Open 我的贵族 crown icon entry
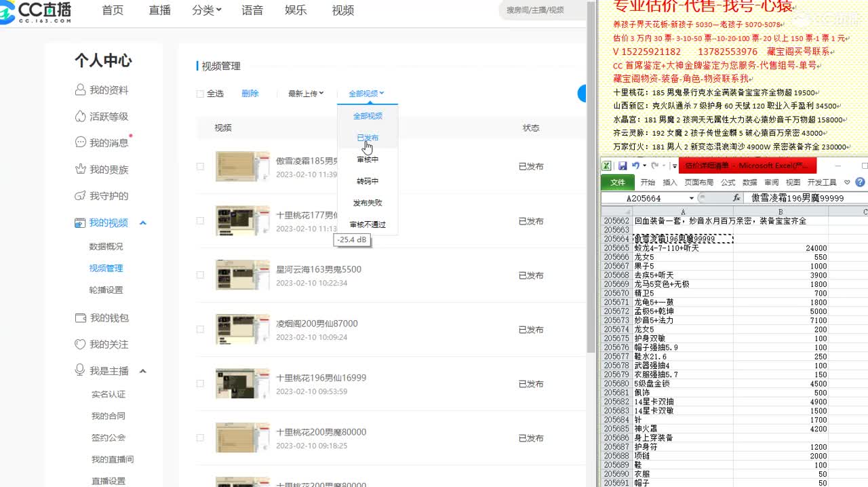Image resolution: width=868 pixels, height=487 pixels. 81,169
